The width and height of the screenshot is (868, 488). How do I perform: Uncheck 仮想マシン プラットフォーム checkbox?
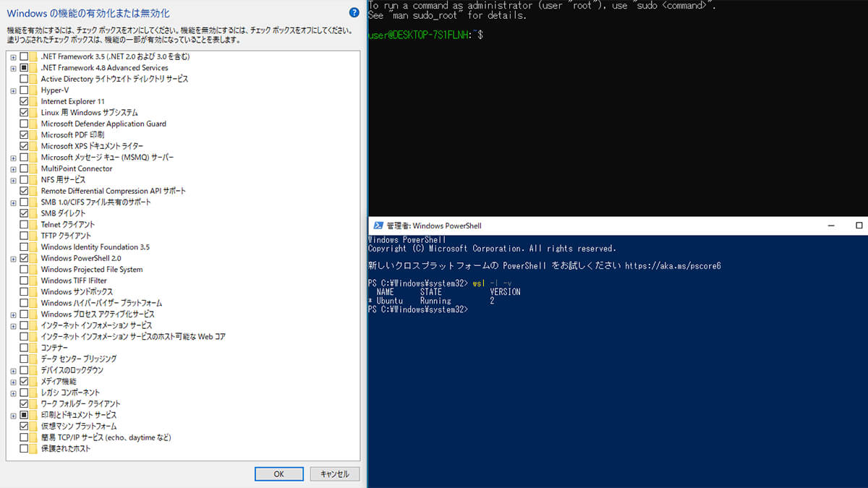point(24,427)
